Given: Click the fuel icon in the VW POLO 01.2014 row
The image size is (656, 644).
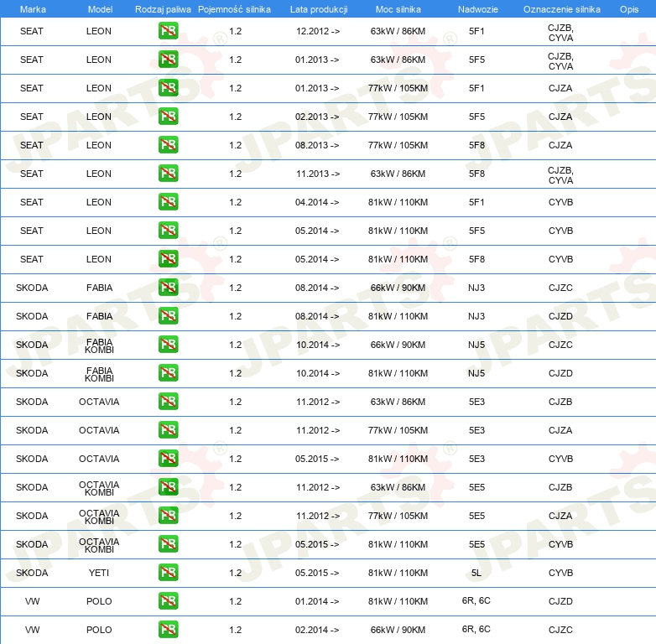Looking at the screenshot, I should click(x=168, y=601).
